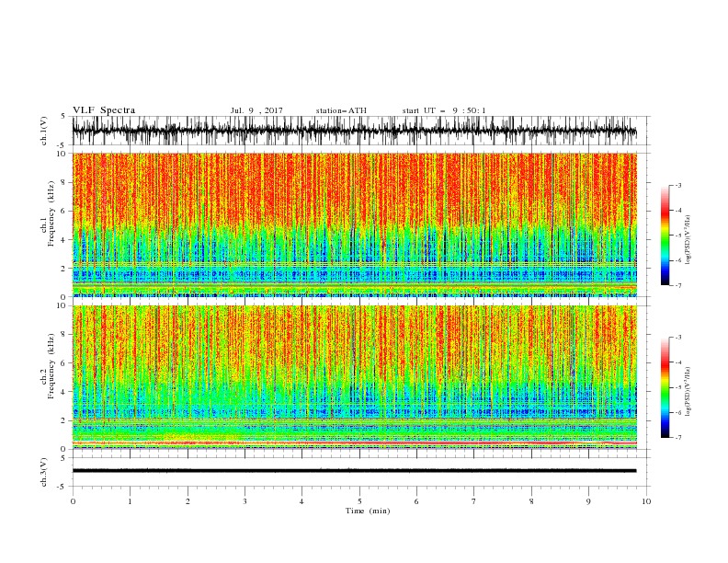
Task: Click the date 'Jul. 9, 2017'
Action: 256,110
